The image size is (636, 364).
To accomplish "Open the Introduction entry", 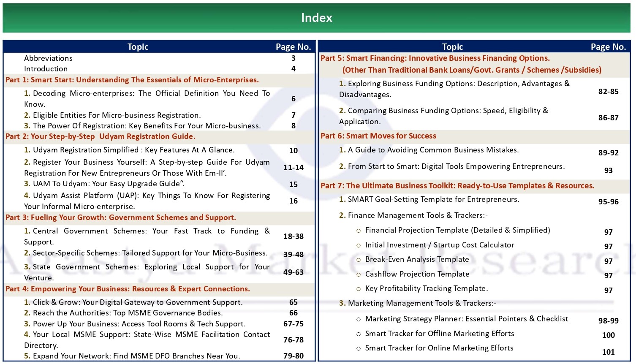I will pyautogui.click(x=46, y=68).
